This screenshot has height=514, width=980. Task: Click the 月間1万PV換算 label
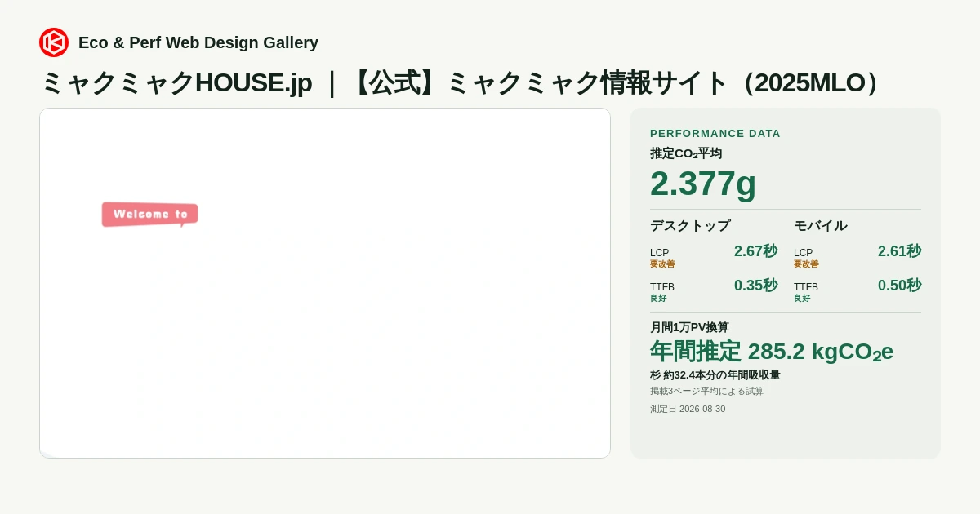(689, 327)
